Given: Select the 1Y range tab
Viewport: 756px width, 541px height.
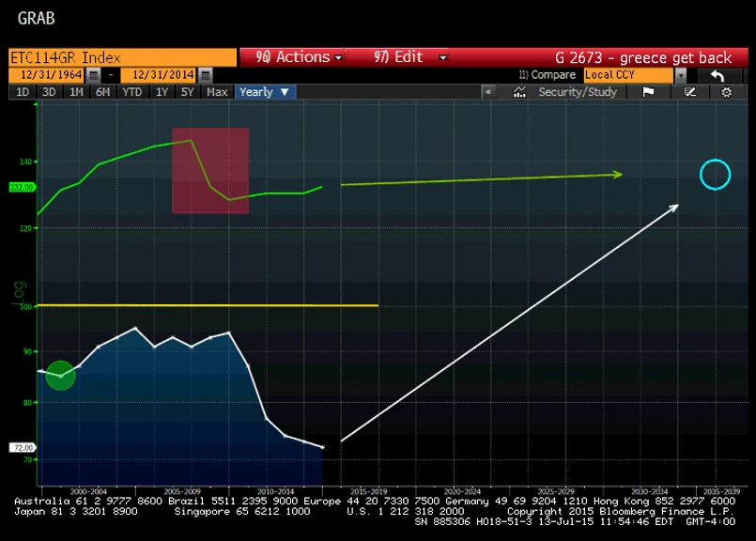Looking at the screenshot, I should 162,92.
